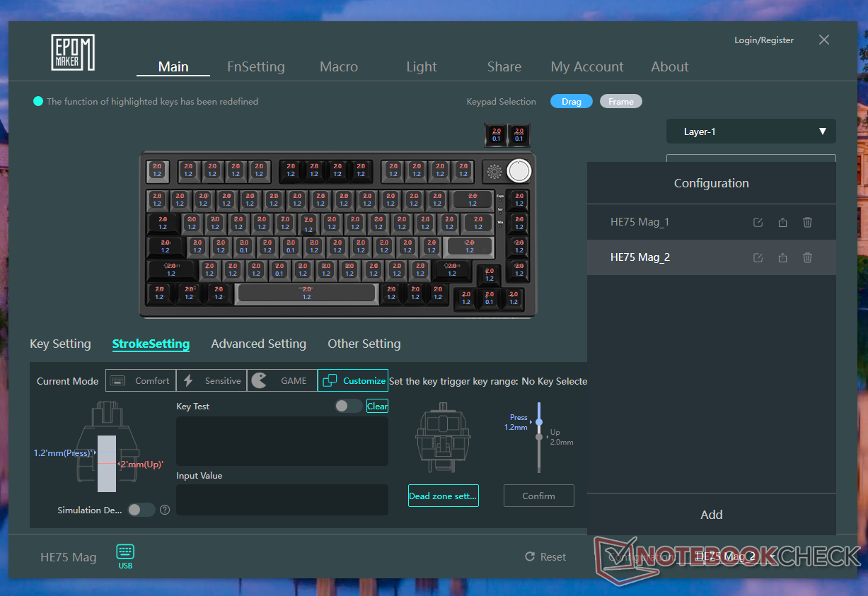This screenshot has height=596, width=868.
Task: Open the Share tab
Action: [x=504, y=66]
